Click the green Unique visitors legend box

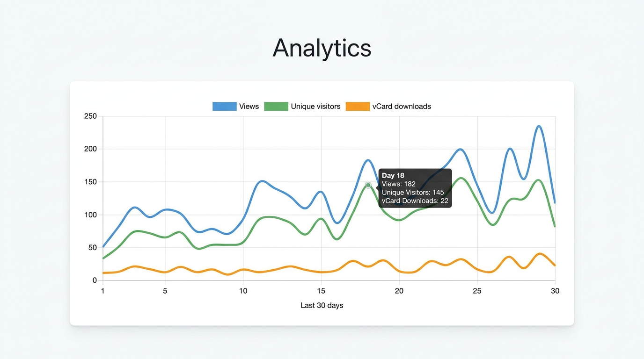pyautogui.click(x=276, y=107)
